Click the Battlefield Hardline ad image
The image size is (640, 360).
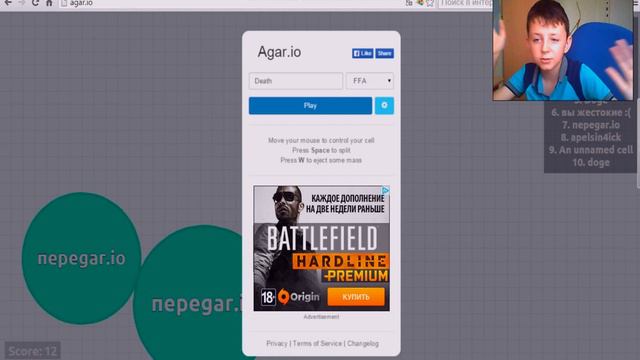coord(322,248)
